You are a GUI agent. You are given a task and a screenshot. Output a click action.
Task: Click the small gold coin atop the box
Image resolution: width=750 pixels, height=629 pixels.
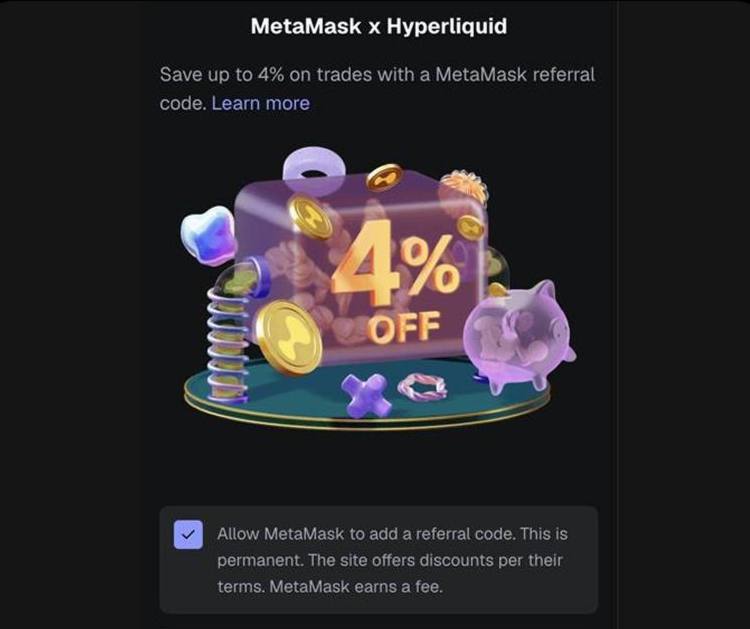pos(385,177)
